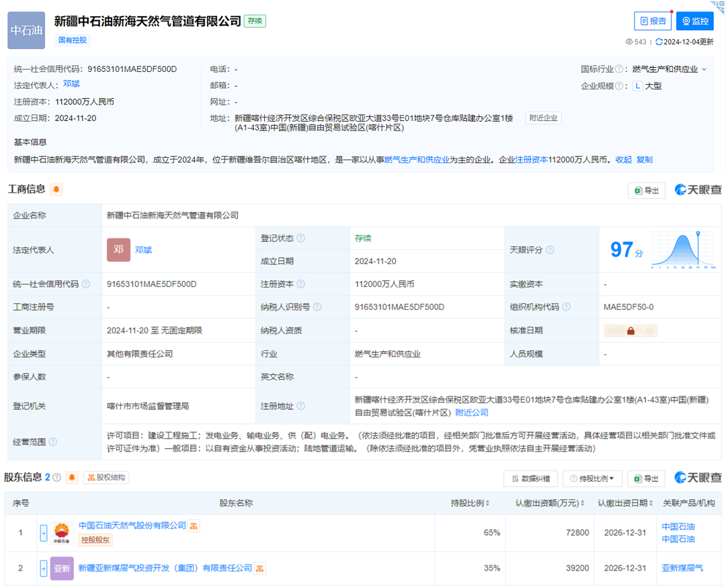Screen dimensions: 726x588
Task: Click the 国有控股 tag
Action: click(72, 40)
